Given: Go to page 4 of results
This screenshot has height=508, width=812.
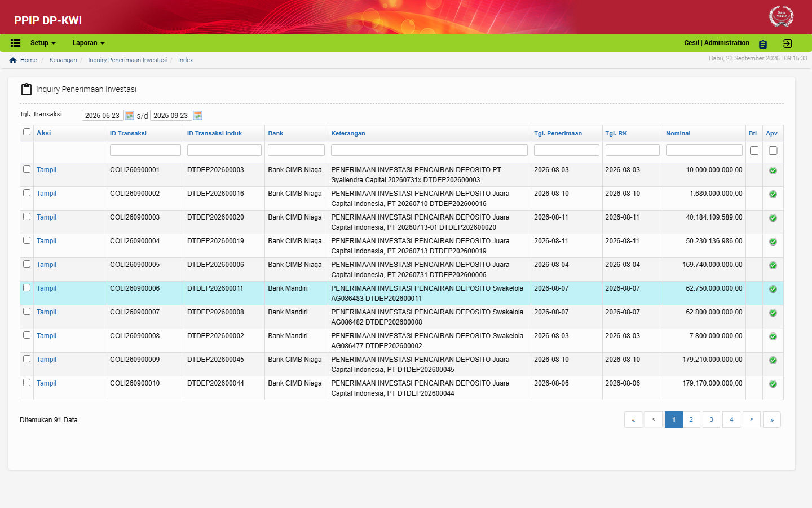Looking at the screenshot, I should pyautogui.click(x=731, y=419).
